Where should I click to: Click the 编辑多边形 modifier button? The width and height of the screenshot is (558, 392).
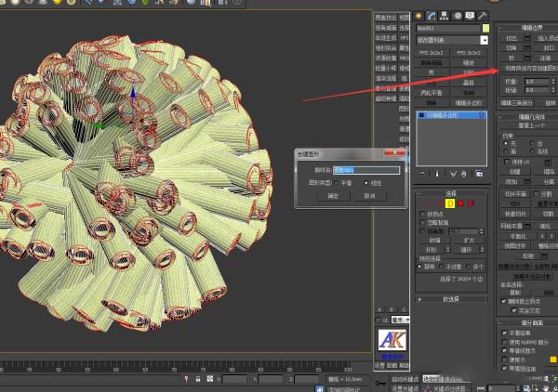coord(469,103)
